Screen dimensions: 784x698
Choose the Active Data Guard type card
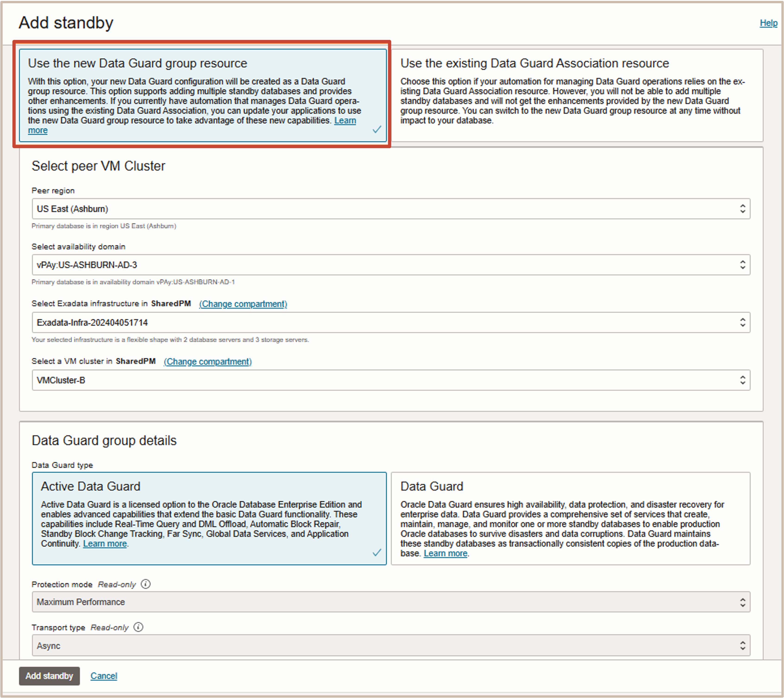coord(209,518)
